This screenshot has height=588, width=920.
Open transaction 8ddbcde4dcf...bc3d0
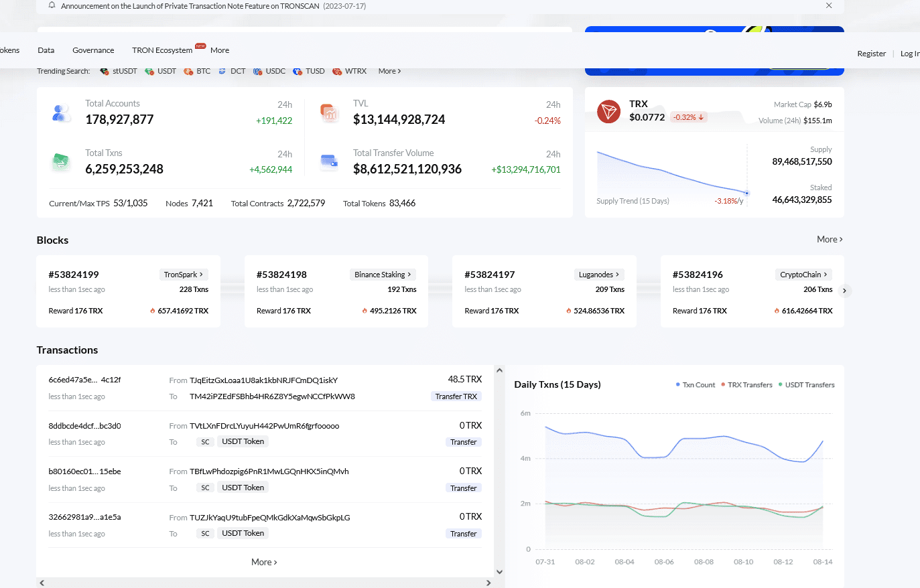pos(84,426)
